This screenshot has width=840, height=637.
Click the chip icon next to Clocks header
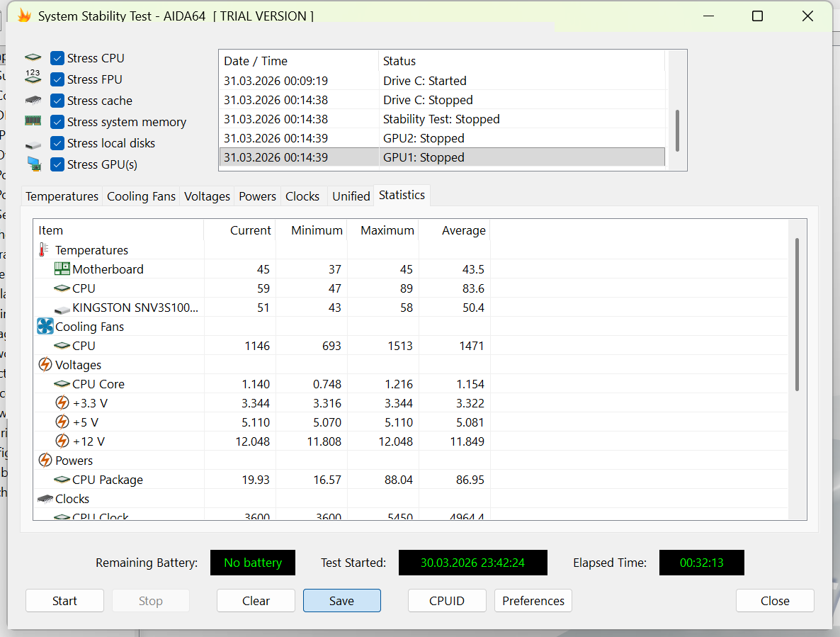click(45, 499)
